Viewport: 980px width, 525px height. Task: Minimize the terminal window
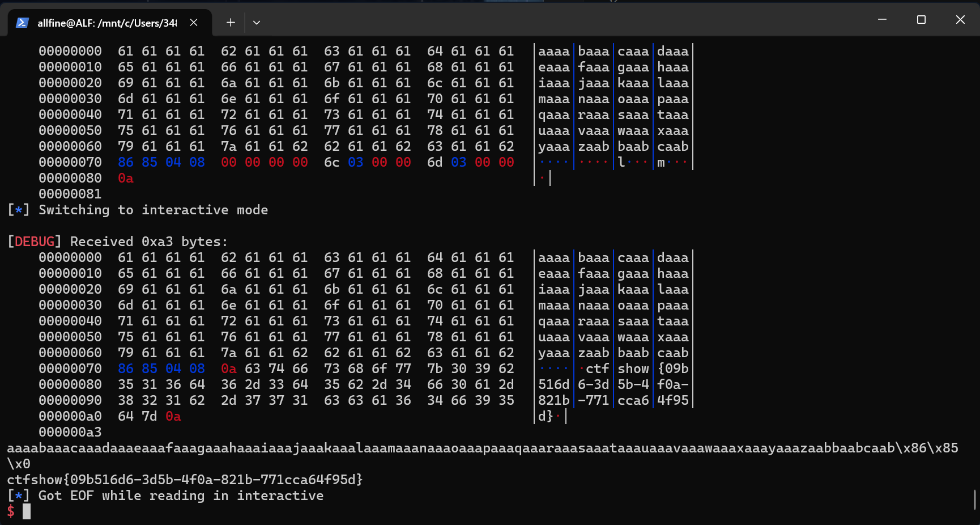[x=882, y=19]
